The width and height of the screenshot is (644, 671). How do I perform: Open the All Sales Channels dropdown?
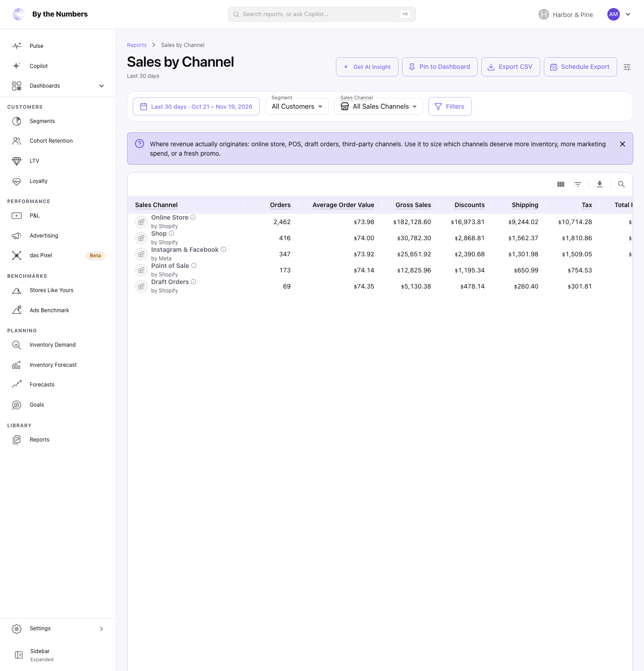(378, 106)
